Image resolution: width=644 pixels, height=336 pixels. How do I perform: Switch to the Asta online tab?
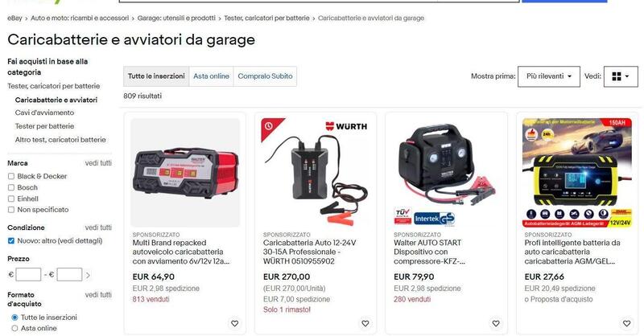click(211, 76)
